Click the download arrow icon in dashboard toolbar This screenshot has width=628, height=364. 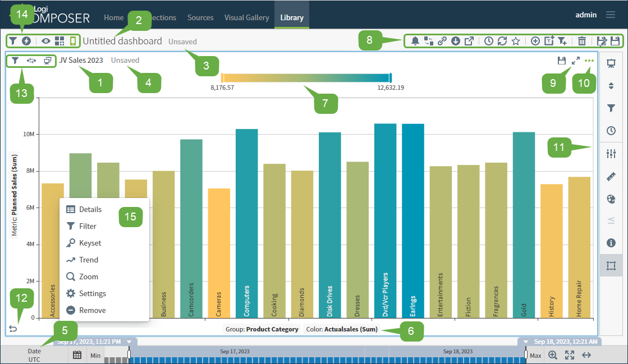pyautogui.click(x=456, y=41)
